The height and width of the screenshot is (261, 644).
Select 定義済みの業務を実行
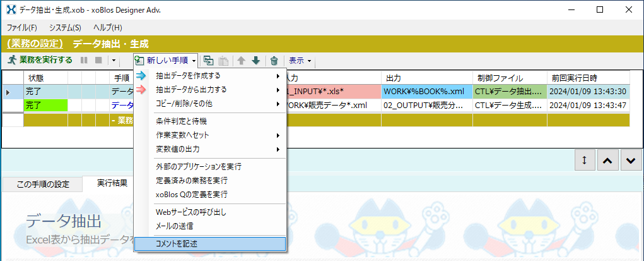210,180
